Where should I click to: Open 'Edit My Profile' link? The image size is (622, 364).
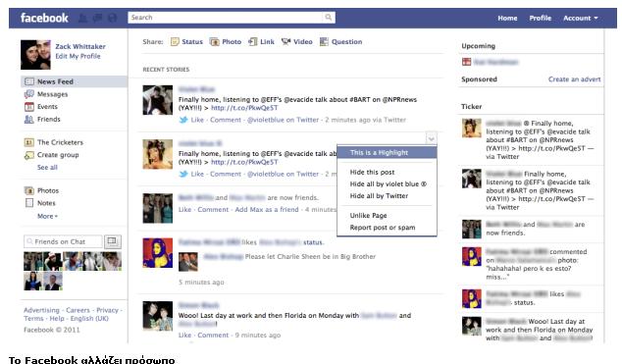tap(78, 56)
